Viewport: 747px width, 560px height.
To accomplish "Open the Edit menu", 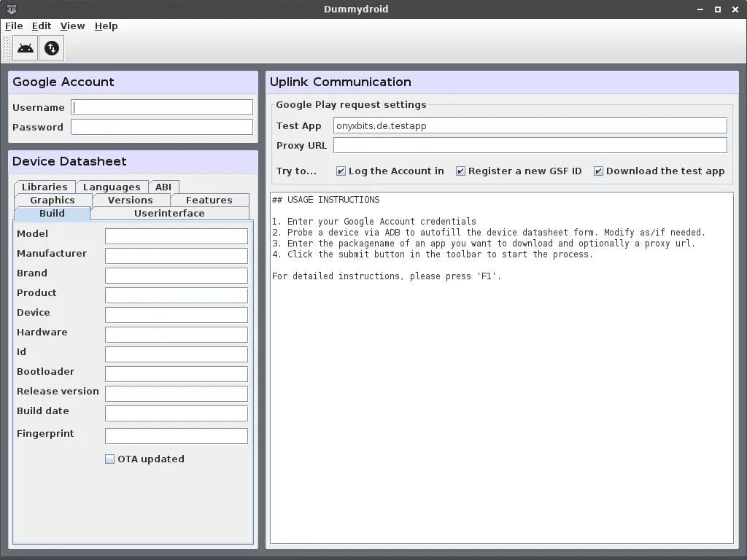I will pos(41,26).
